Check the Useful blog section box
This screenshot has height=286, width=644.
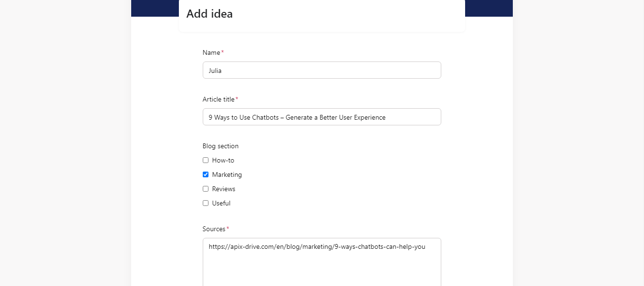[x=206, y=203]
